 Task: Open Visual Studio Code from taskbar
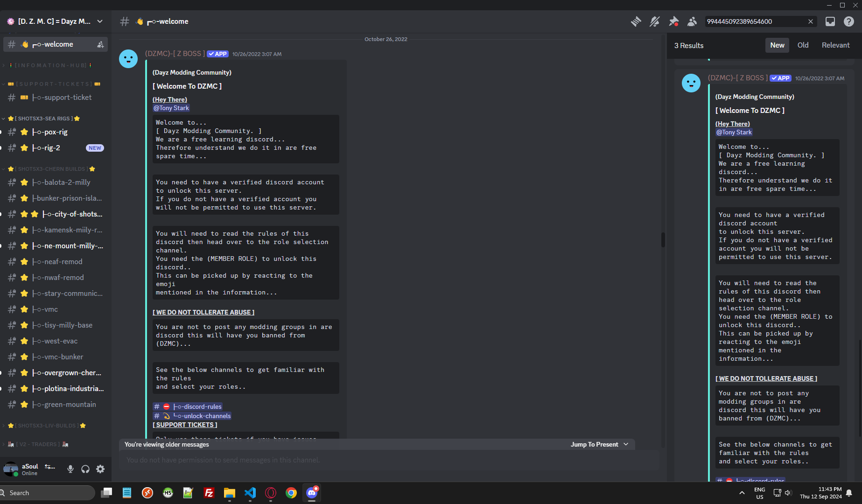(250, 493)
